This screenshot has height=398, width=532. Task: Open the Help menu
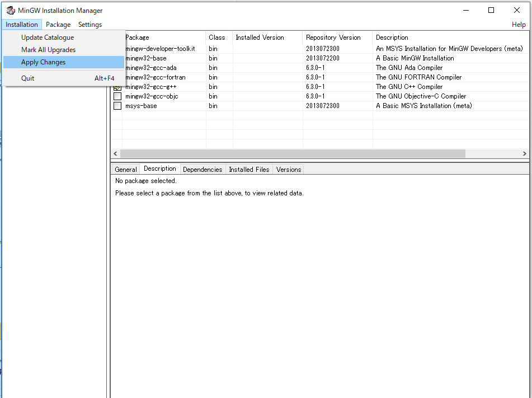[519, 25]
